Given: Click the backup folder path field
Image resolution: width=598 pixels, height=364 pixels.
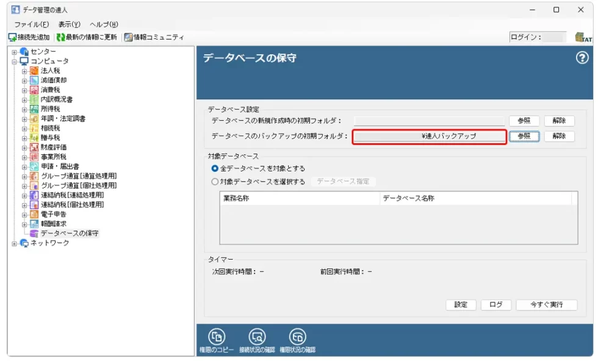Looking at the screenshot, I should point(430,137).
